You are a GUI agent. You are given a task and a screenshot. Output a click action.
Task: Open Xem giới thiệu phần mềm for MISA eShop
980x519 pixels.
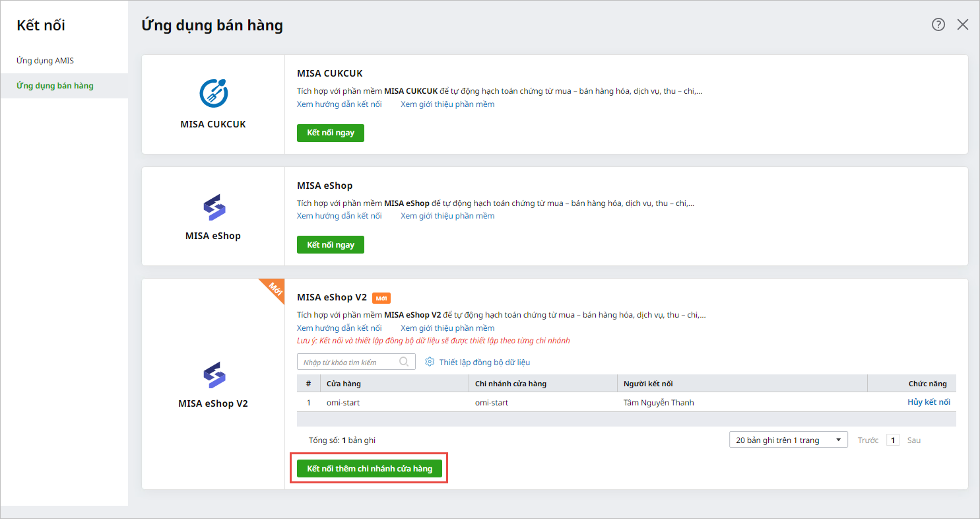[447, 216]
